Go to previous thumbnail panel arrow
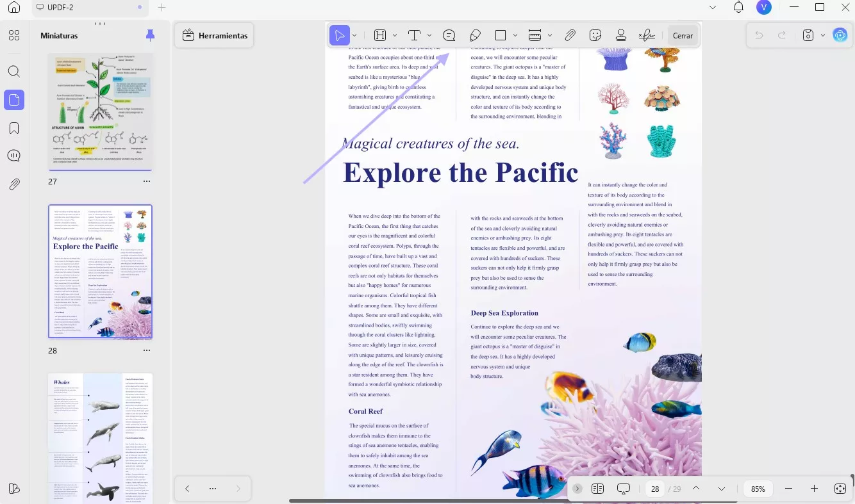This screenshot has height=504, width=855. pos(187,489)
